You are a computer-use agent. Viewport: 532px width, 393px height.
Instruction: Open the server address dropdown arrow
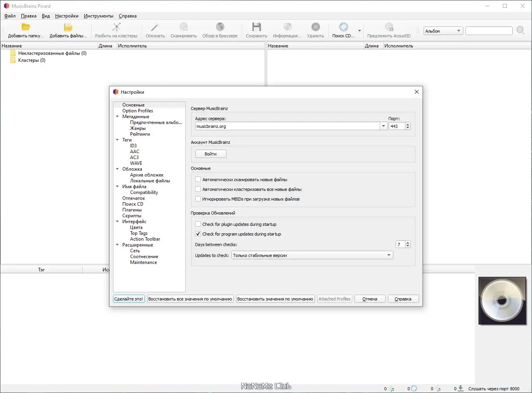pos(384,126)
